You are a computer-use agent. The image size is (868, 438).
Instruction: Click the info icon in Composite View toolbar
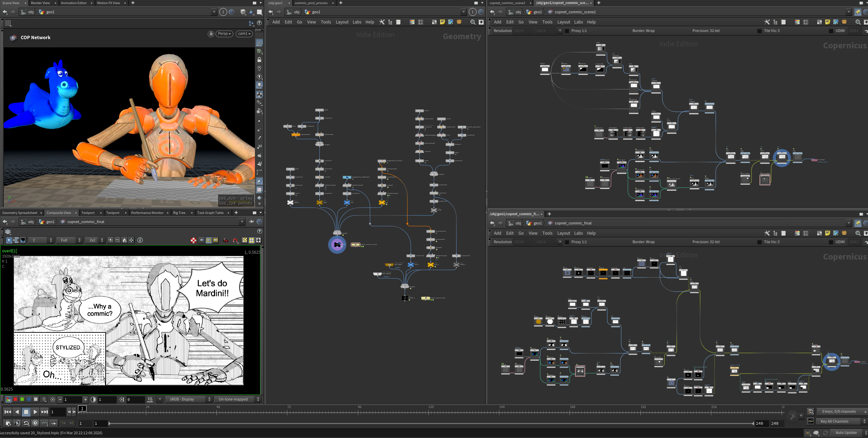140,240
